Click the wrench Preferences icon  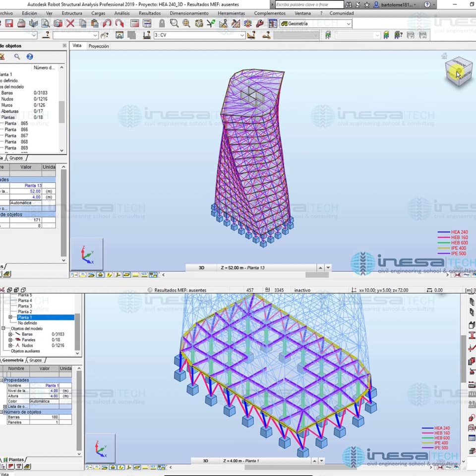point(260,23)
